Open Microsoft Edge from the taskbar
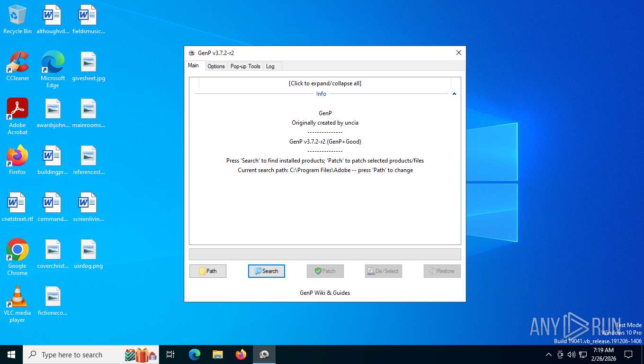Screen dimensions: 644x364 pos(195,355)
